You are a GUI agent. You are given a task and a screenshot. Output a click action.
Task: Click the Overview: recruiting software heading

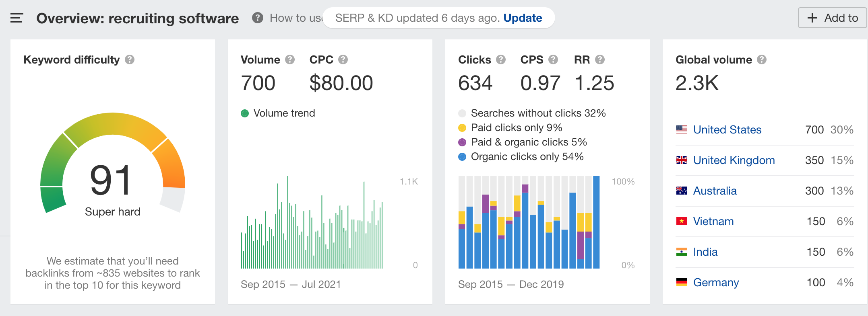(138, 18)
